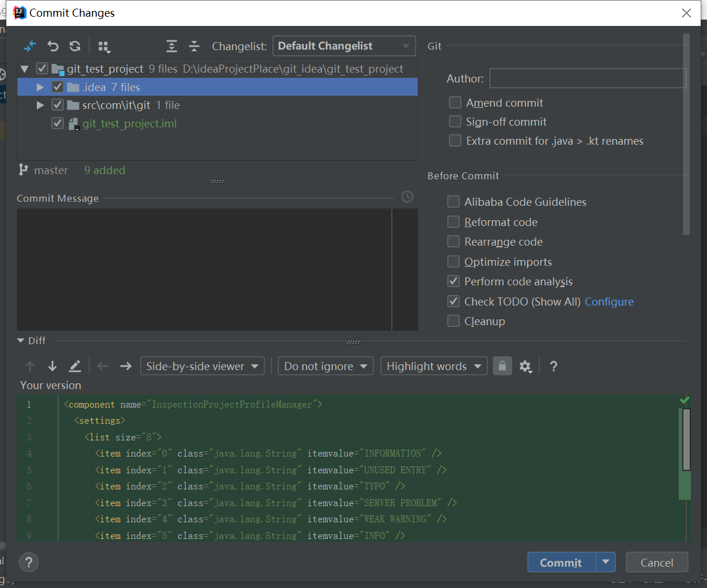Disable Perform code analysis

pyautogui.click(x=453, y=281)
